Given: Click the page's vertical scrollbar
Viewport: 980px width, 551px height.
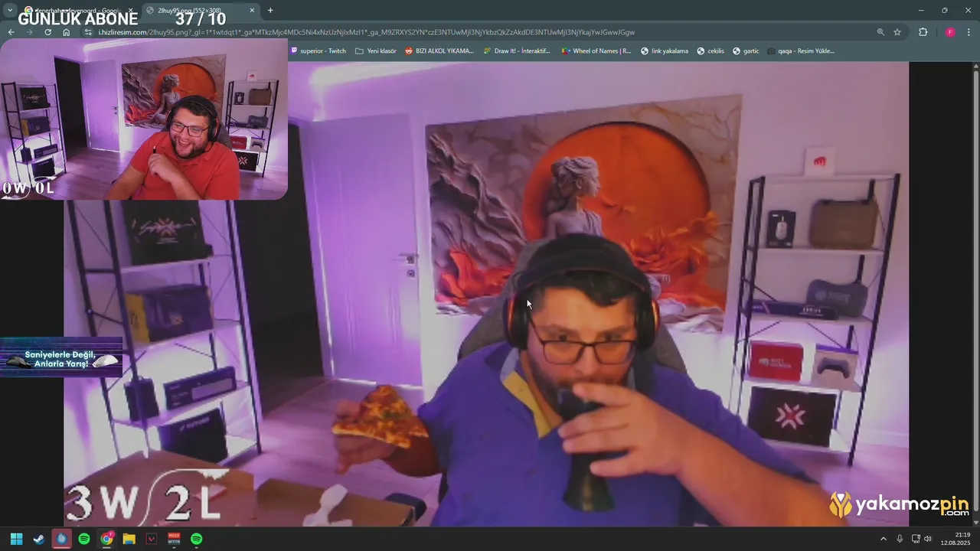Looking at the screenshot, I should tap(975, 293).
